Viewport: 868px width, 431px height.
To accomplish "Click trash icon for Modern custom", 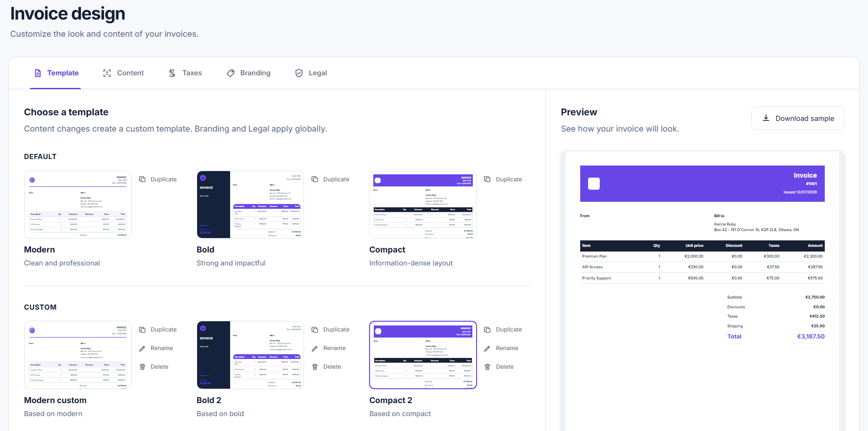I will (x=142, y=367).
